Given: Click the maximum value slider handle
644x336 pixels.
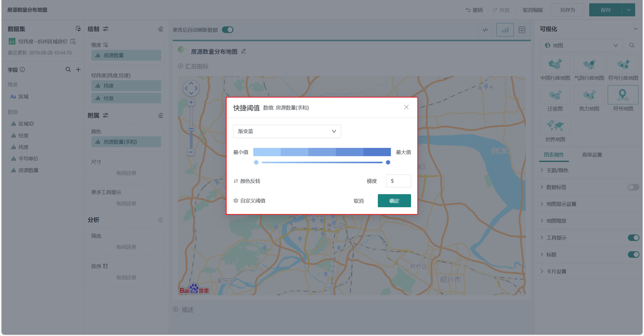Looking at the screenshot, I should coord(388,162).
